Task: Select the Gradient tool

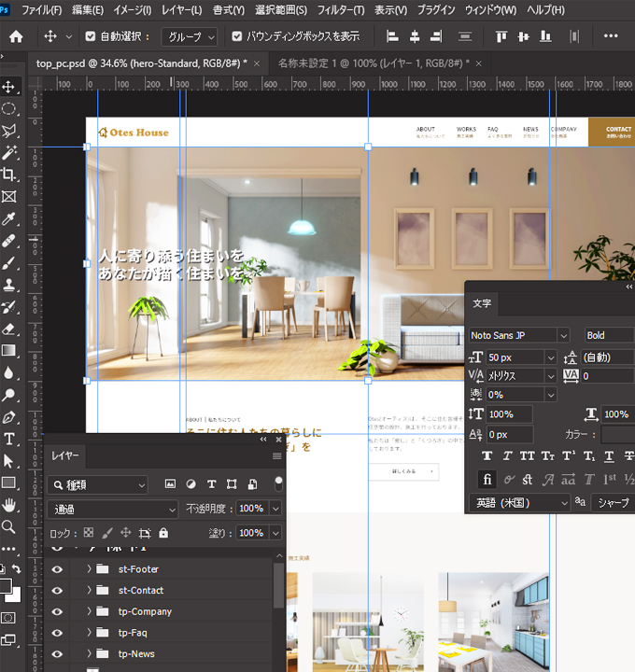Action: (x=8, y=351)
